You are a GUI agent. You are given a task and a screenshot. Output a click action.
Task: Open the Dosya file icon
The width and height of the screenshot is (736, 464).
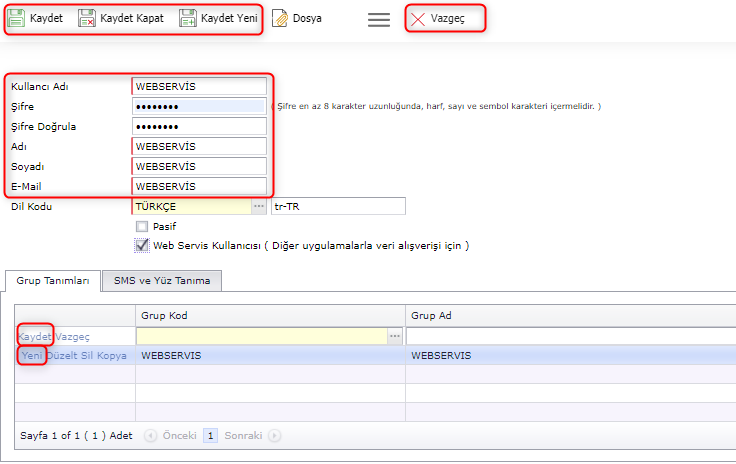[280, 19]
